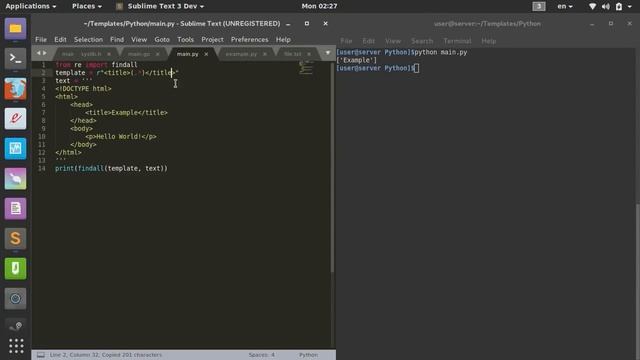Switch to the file.txt tab
Image resolution: width=640 pixels, height=360 pixels.
click(293, 54)
